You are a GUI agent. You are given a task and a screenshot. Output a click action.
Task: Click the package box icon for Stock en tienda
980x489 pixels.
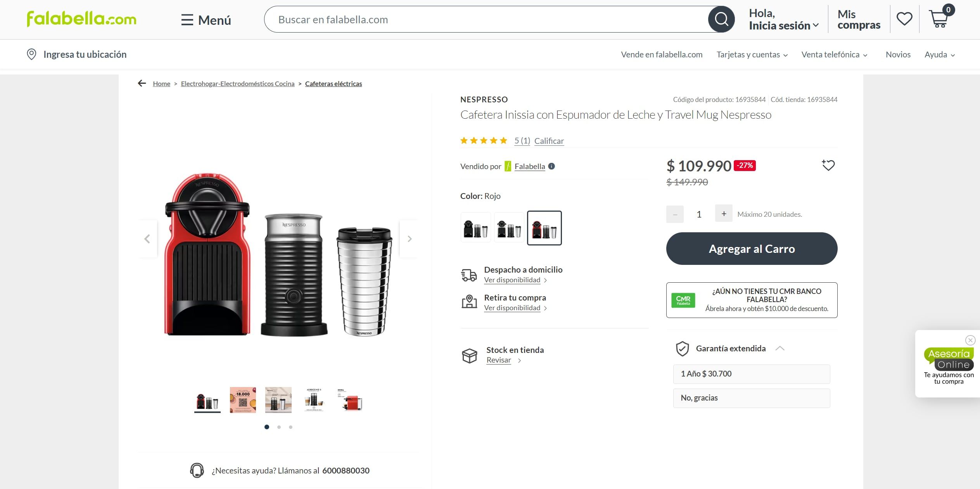pos(470,355)
